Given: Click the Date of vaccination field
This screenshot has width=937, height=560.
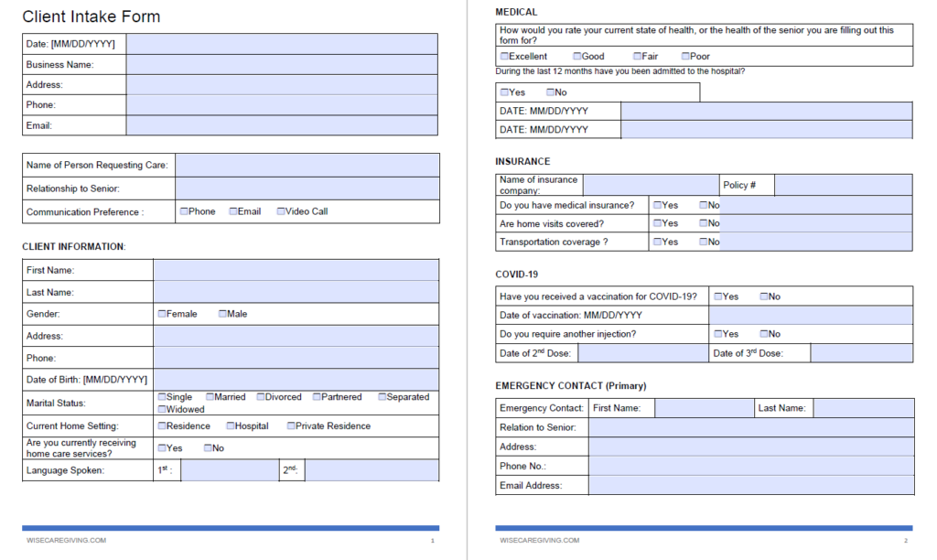Looking at the screenshot, I should tap(811, 315).
